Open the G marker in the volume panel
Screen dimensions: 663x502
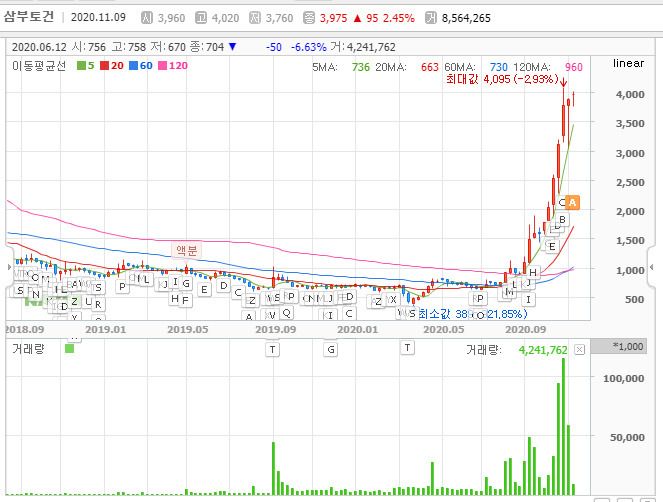(331, 349)
